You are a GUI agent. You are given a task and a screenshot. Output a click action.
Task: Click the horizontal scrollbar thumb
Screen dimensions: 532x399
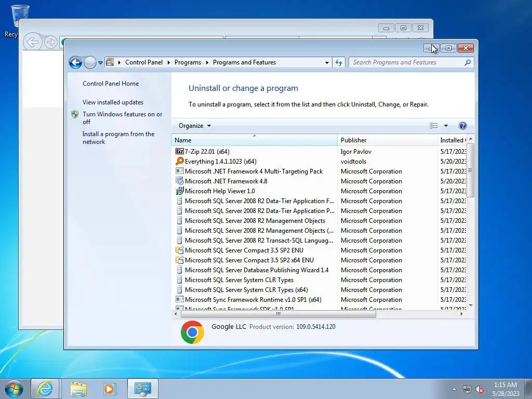278,314
